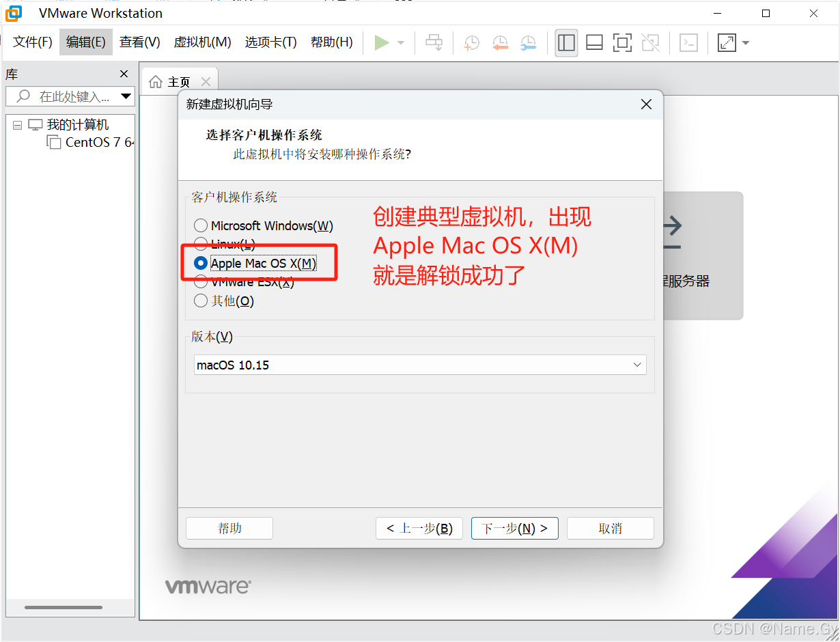Select 我的计算机 in the library tree

[x=77, y=125]
